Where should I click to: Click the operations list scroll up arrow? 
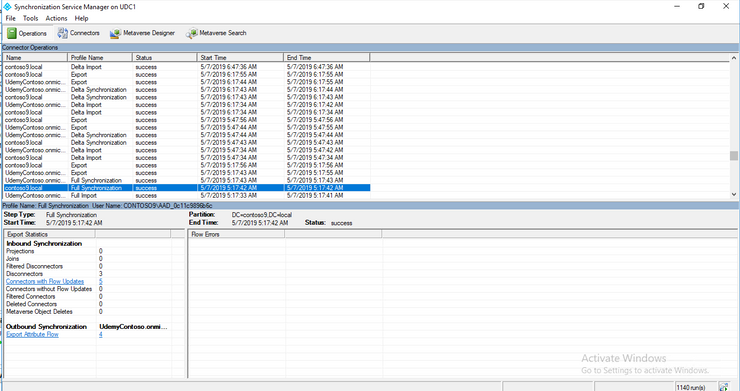click(734, 58)
